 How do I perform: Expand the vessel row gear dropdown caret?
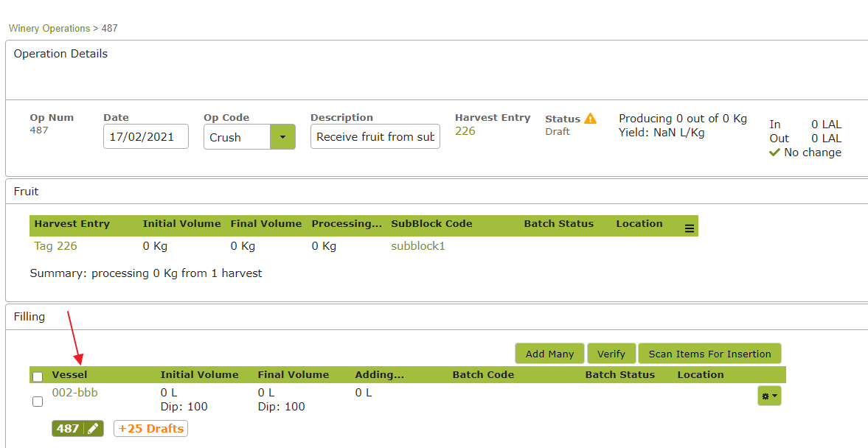point(774,396)
